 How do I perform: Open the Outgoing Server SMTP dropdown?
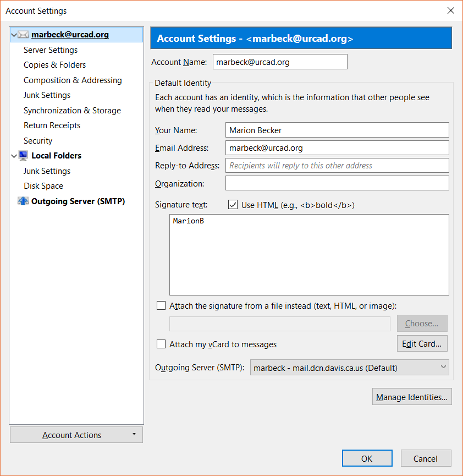pos(350,368)
